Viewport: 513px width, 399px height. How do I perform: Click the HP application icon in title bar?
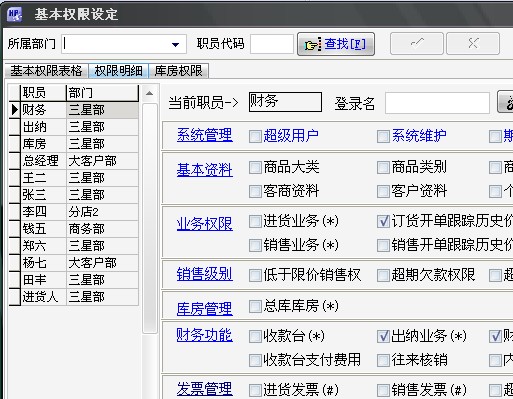click(14, 14)
